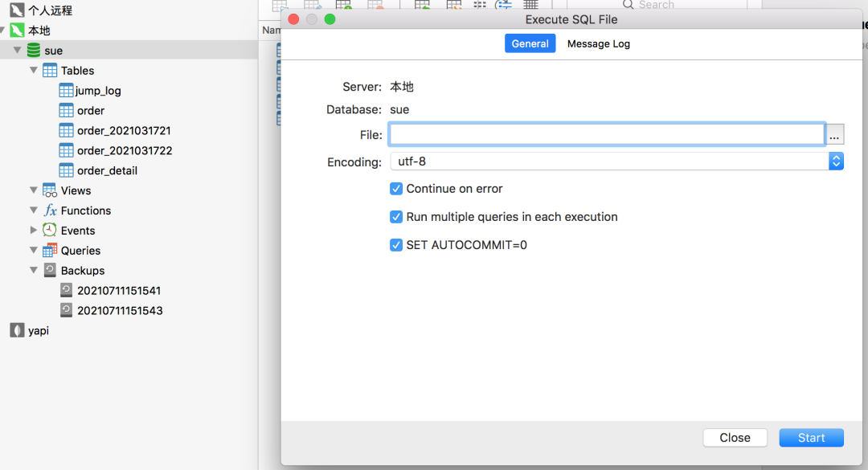Select the order table name
The width and height of the screenshot is (868, 470).
coord(91,111)
